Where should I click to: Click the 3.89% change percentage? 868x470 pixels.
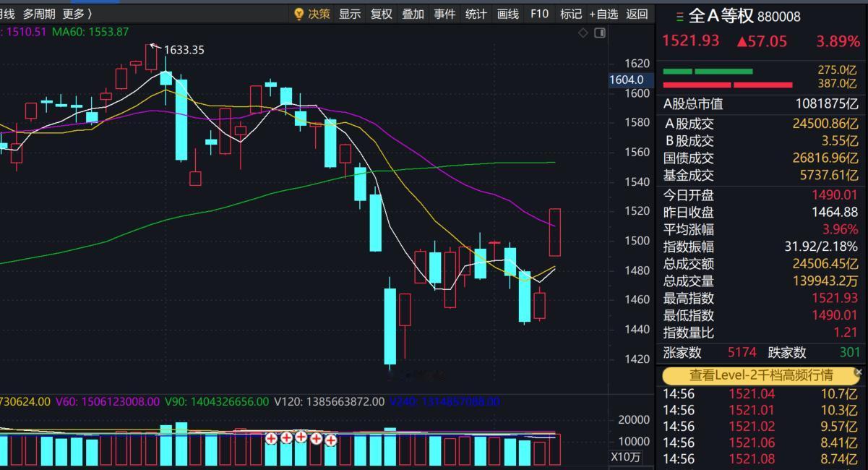(x=838, y=41)
